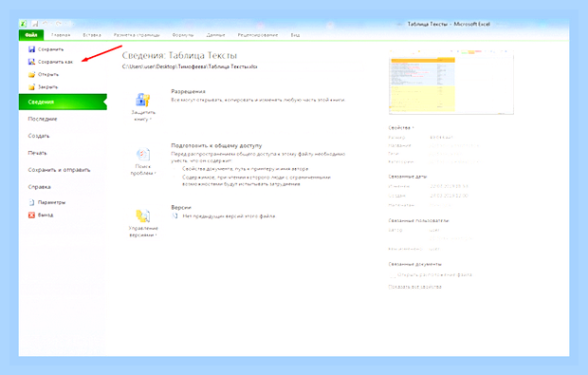The width and height of the screenshot is (588, 375).
Task: Select Сохранить и отправить menu item
Action: tap(59, 170)
